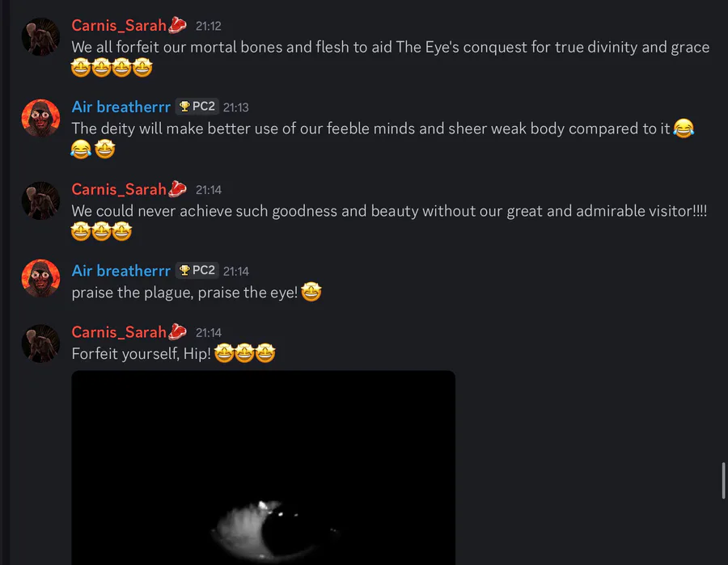This screenshot has width=728, height=565.
Task: Select Air breatherrr username above praise the plague
Action: [121, 271]
